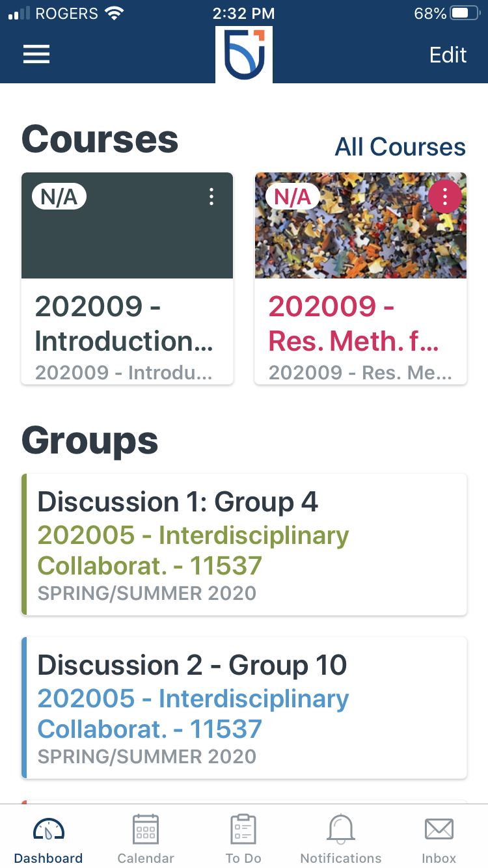Switch to the Dashboard tab
The width and height of the screenshot is (488, 868).
48,837
